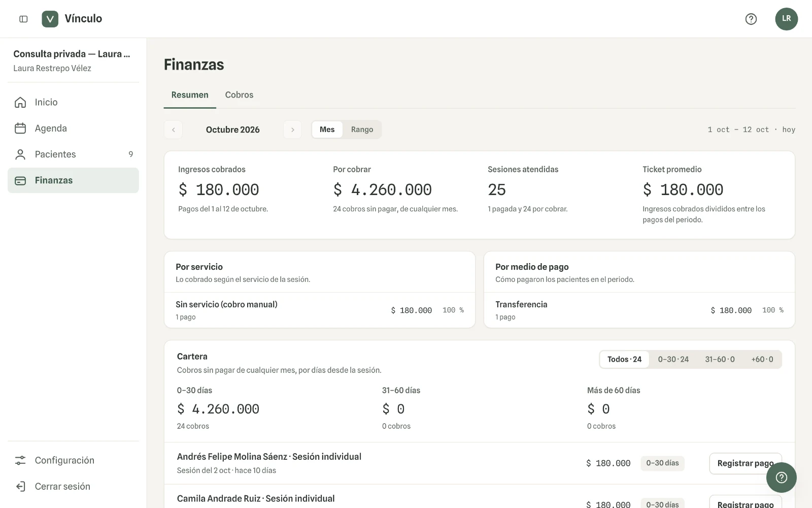Click the Agenda calendar icon

coord(20,129)
